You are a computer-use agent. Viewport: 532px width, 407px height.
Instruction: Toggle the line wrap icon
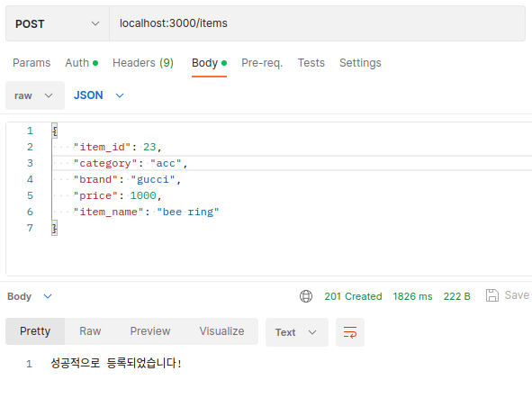click(x=350, y=332)
